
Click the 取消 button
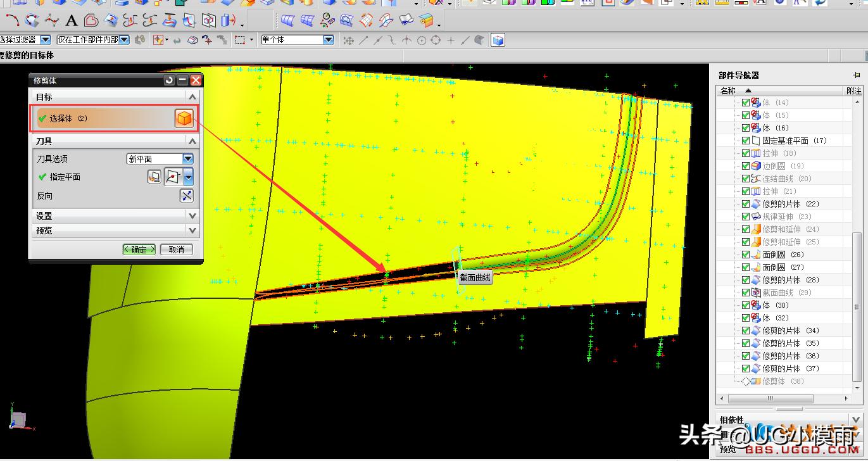click(176, 249)
